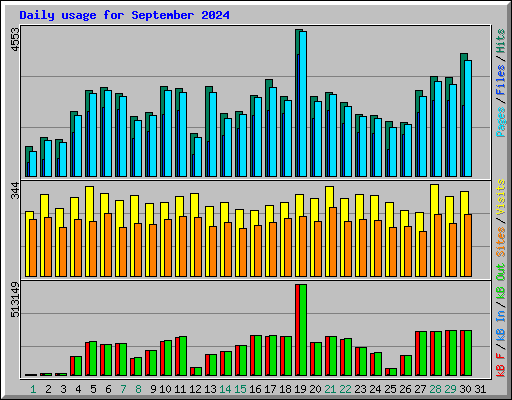Click the yellow 'Visits' legend label
The image size is (512, 400).
point(501,197)
